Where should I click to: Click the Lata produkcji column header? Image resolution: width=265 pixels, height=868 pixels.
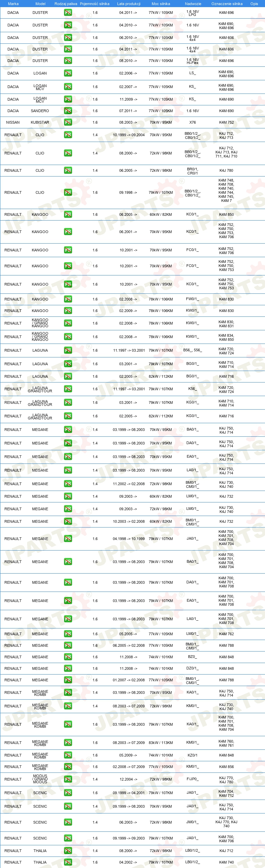point(129,4)
